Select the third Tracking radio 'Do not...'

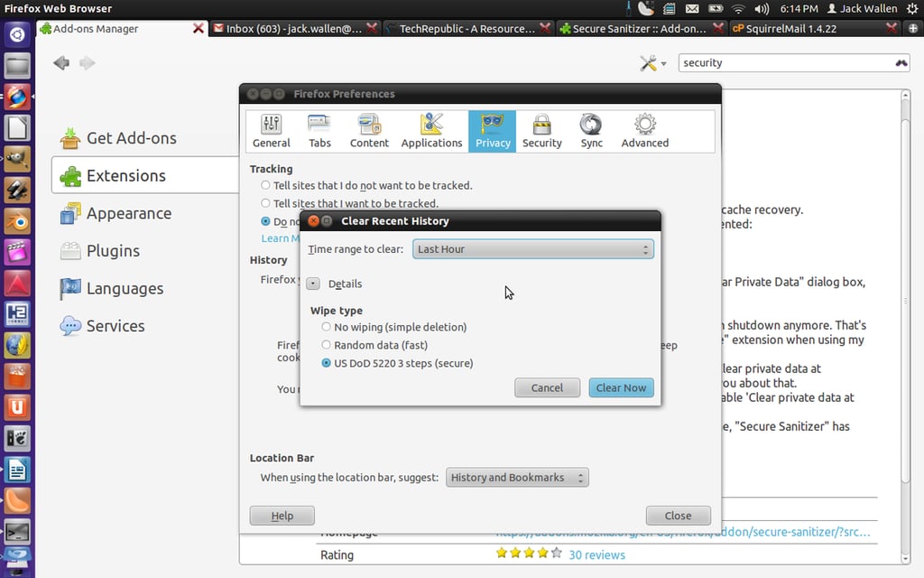pyautogui.click(x=265, y=221)
